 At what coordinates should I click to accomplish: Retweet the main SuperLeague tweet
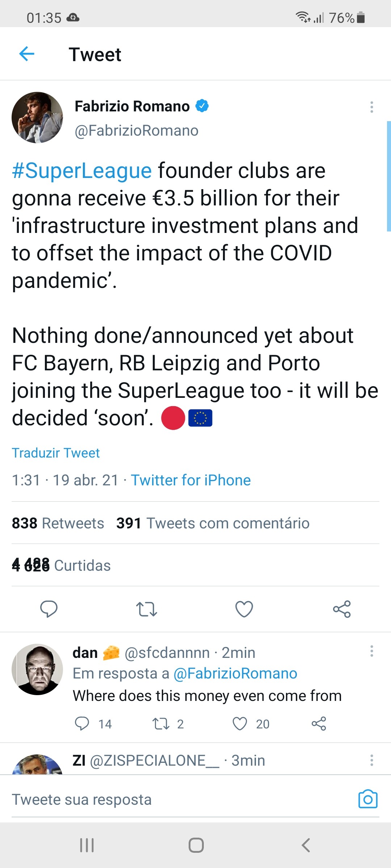pyautogui.click(x=147, y=609)
